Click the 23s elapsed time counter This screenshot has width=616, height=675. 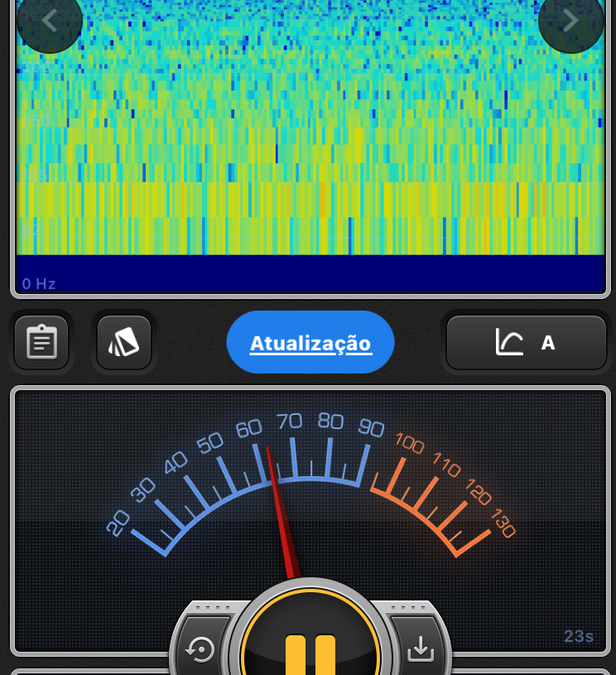click(x=579, y=636)
